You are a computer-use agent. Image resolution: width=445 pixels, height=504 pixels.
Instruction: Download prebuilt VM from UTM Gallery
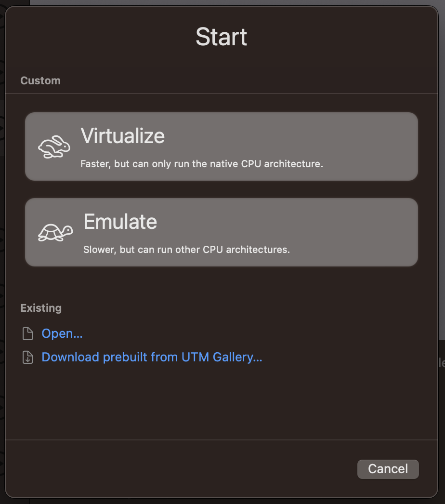pos(152,357)
